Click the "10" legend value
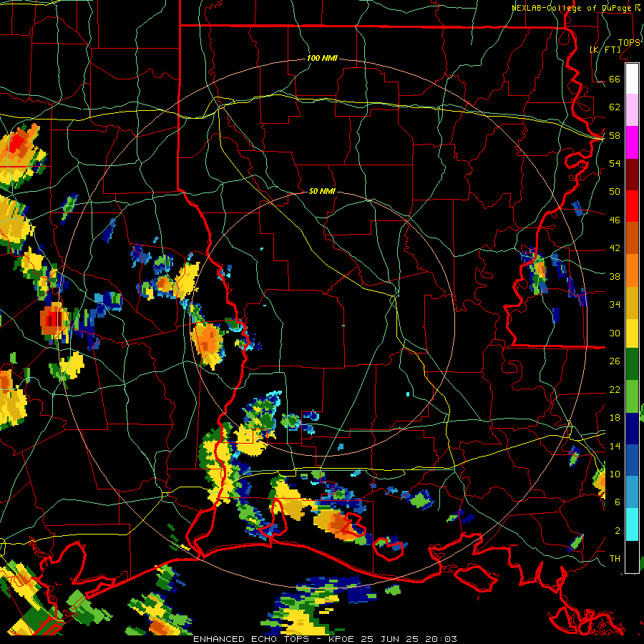644x644 pixels. pos(615,474)
